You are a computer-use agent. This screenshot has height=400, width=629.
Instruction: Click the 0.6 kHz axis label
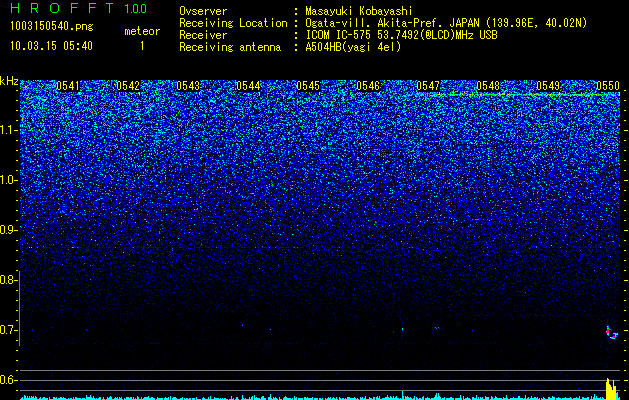(x=9, y=380)
